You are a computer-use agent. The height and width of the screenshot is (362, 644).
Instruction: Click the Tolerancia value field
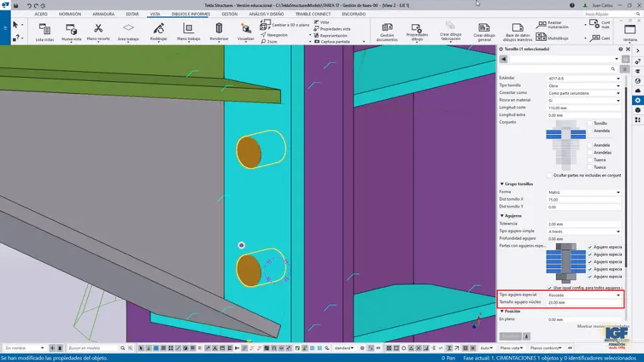pos(583,224)
